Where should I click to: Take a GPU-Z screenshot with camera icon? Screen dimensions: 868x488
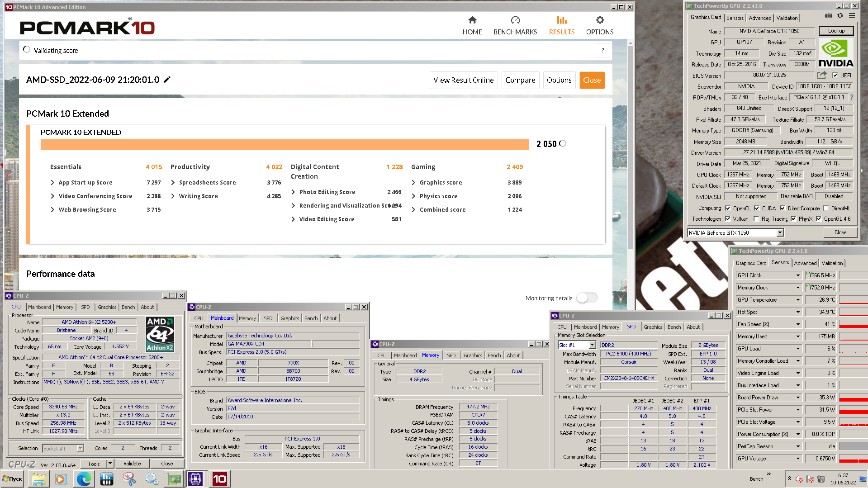click(x=829, y=15)
